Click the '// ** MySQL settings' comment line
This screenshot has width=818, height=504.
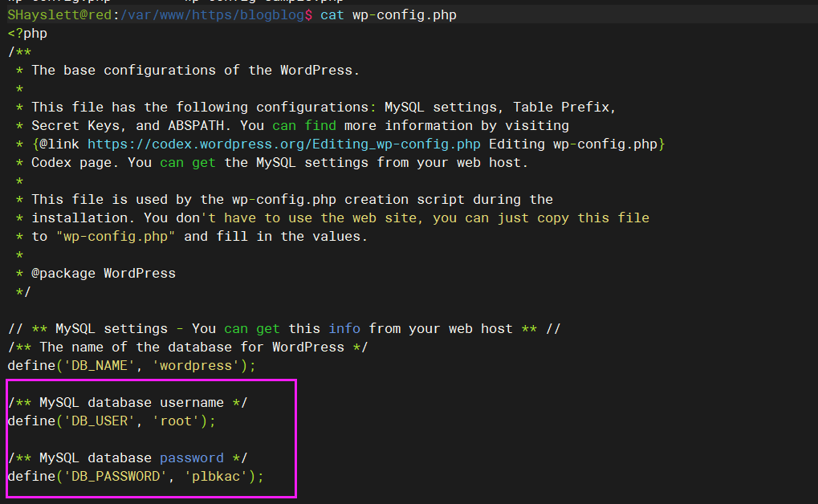(x=284, y=329)
